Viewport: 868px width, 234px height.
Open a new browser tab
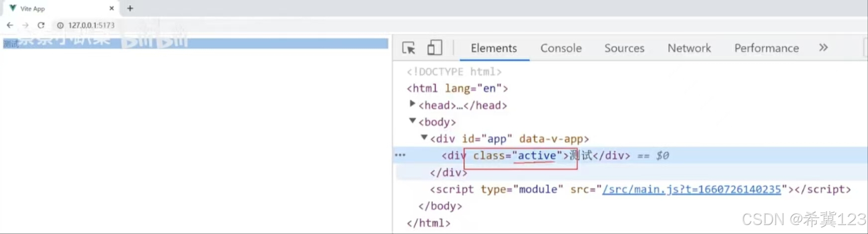130,8
